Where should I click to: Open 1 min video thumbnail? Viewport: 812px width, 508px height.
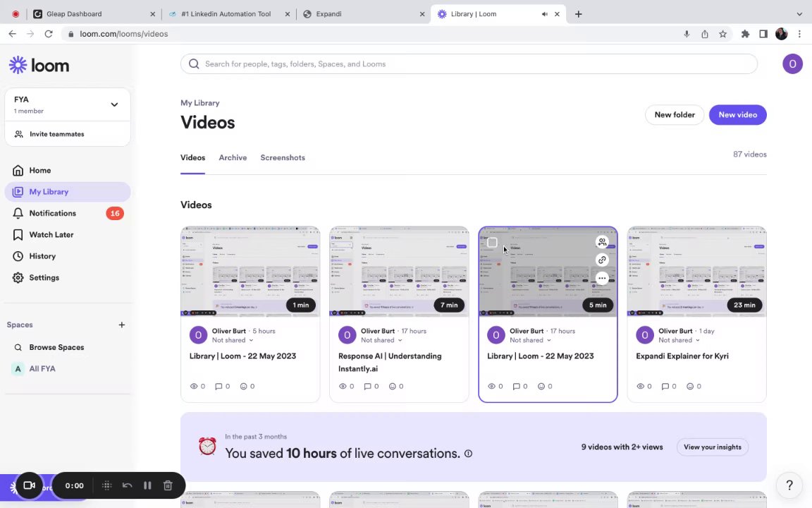click(250, 271)
